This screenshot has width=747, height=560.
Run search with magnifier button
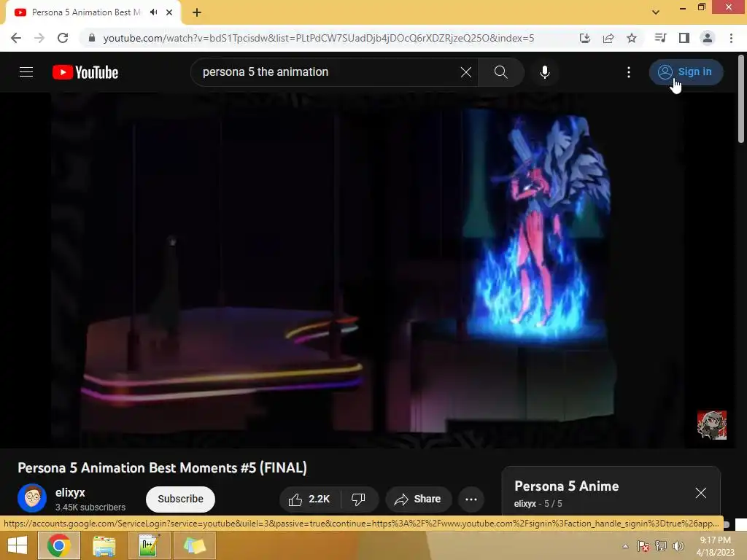[x=500, y=72]
